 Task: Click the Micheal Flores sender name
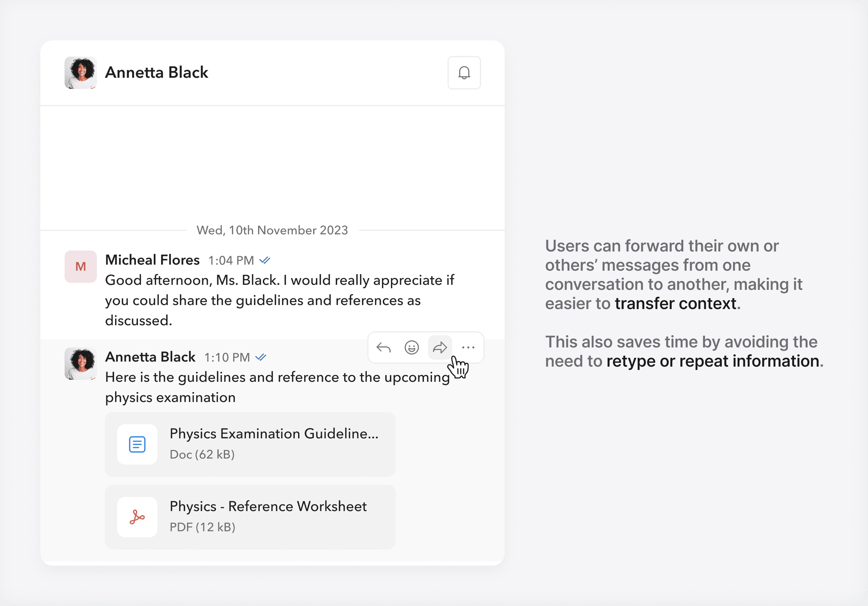pyautogui.click(x=152, y=260)
